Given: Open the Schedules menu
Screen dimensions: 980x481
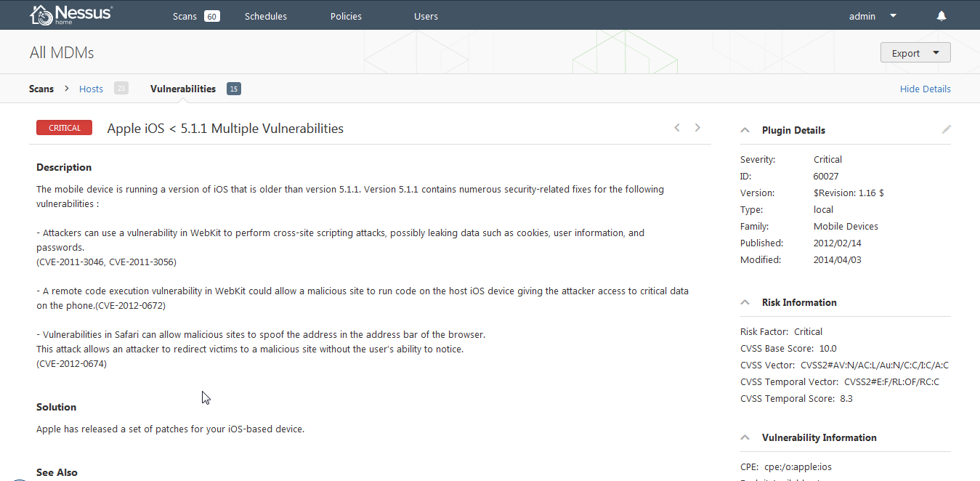Looking at the screenshot, I should [266, 16].
